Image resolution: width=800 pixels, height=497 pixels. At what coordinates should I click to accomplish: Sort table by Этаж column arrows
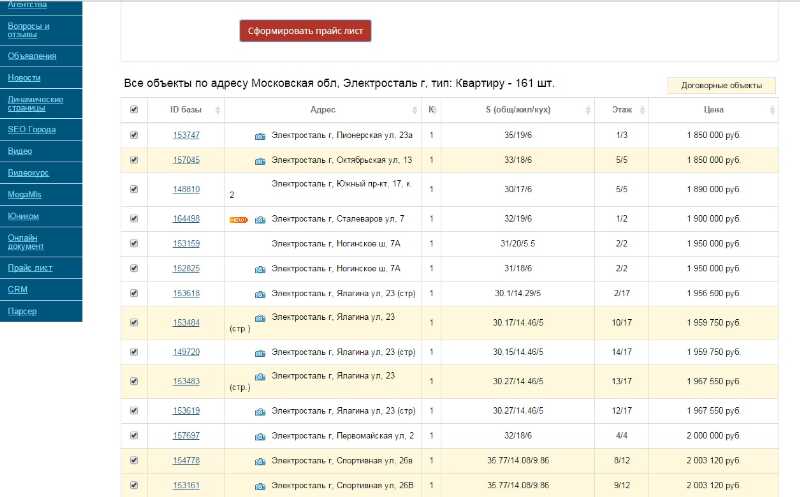(x=642, y=110)
